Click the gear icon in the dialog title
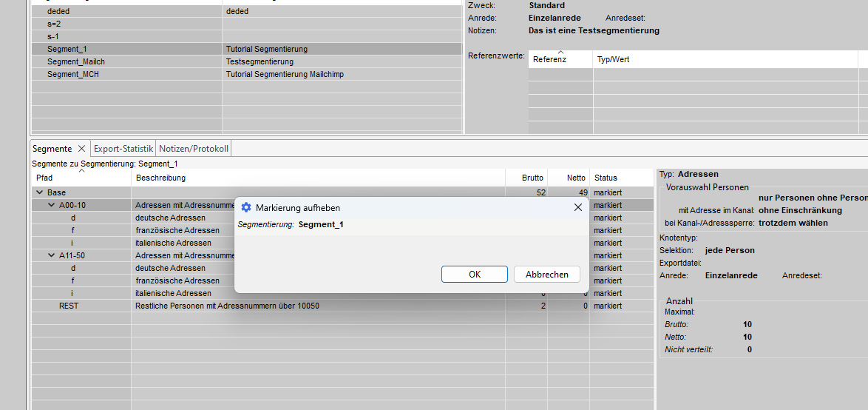 point(246,208)
